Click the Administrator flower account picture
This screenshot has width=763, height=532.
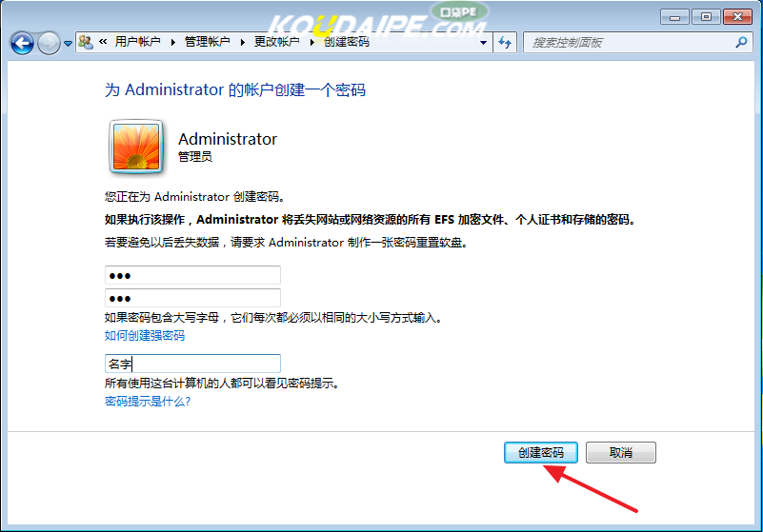(137, 146)
